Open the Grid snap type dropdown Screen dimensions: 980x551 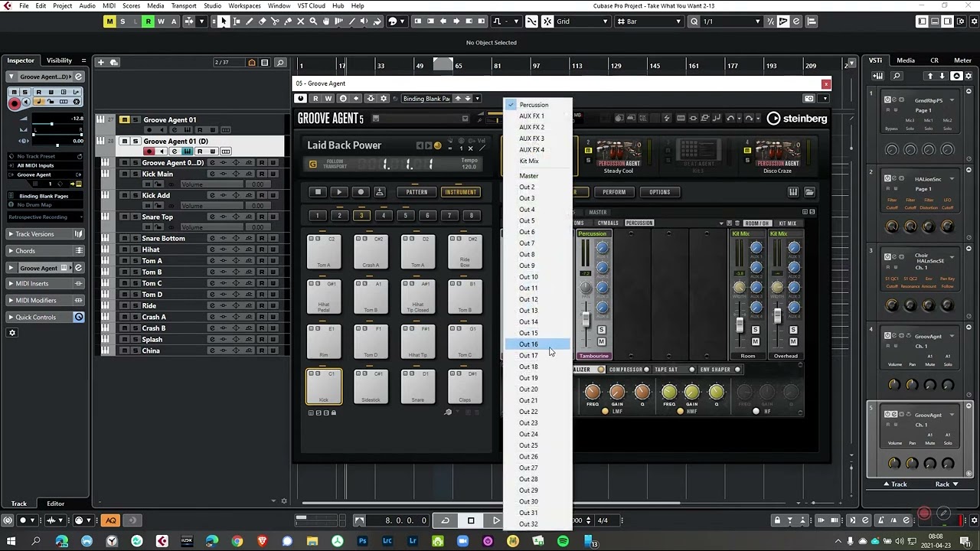point(584,21)
